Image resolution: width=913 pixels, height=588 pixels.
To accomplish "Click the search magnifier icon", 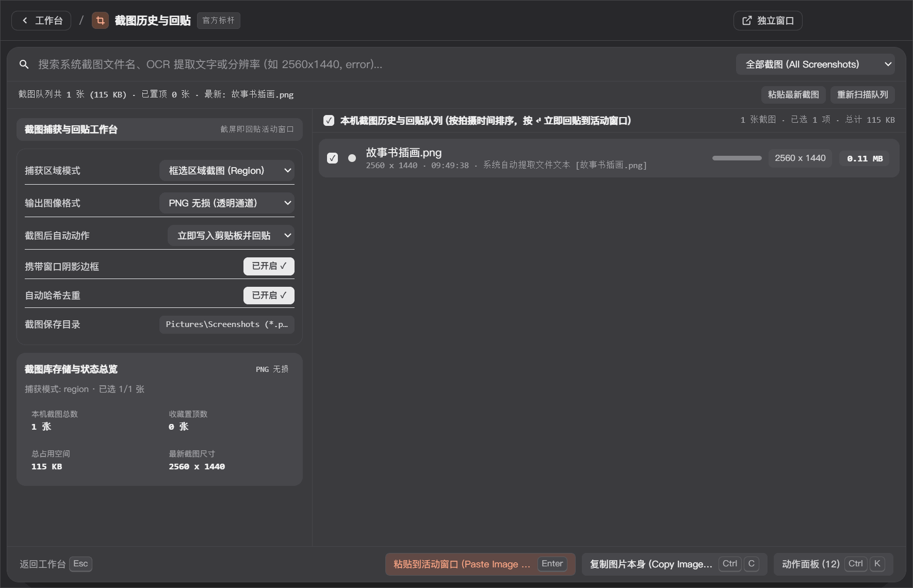I will pyautogui.click(x=24, y=64).
